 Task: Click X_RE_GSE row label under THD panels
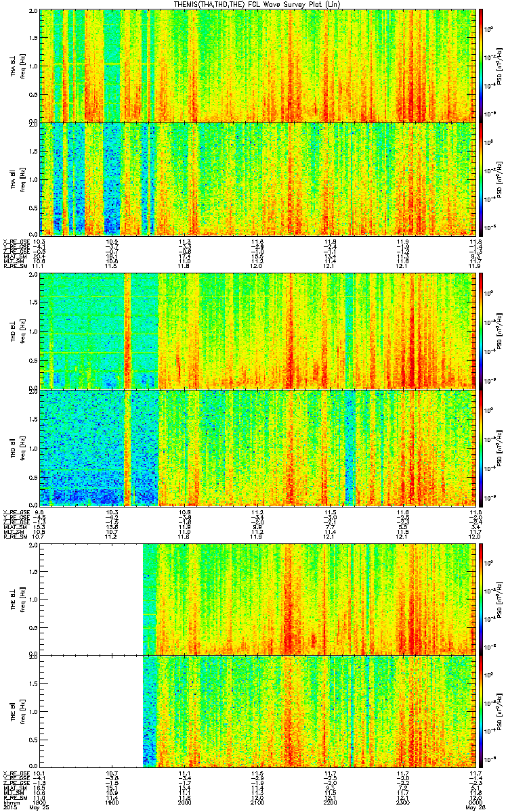click(16, 512)
